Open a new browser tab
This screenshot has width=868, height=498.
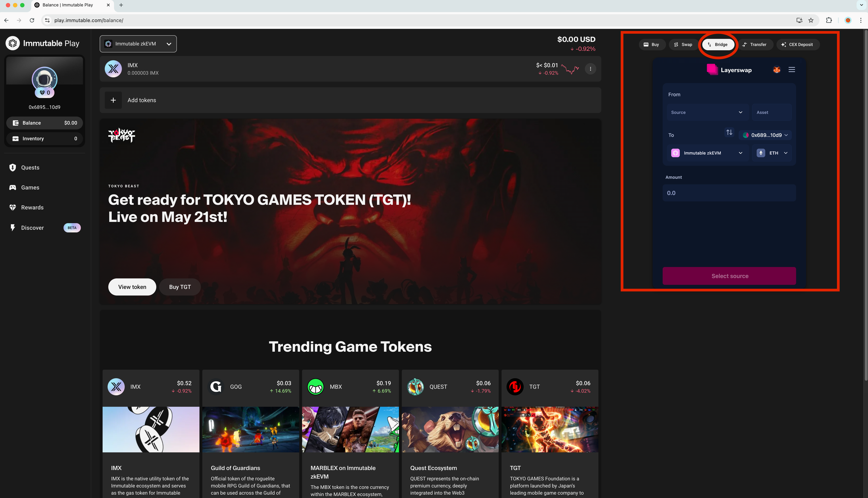(121, 5)
